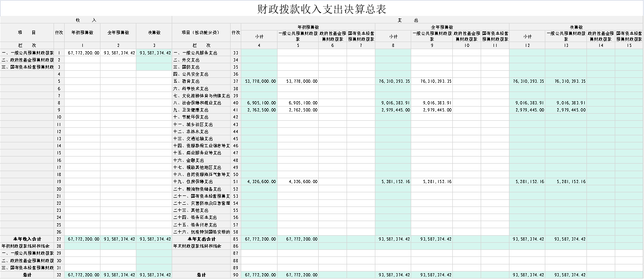This screenshot has width=644, height=279.
Task: Select the 二十、粮油物资储备支出 cell
Action: coord(201,189)
